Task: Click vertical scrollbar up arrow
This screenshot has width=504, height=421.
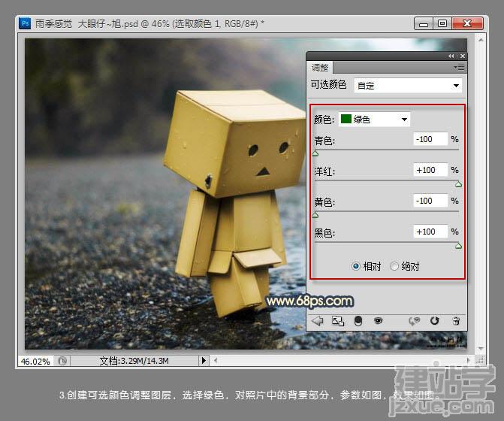Action: point(481,40)
